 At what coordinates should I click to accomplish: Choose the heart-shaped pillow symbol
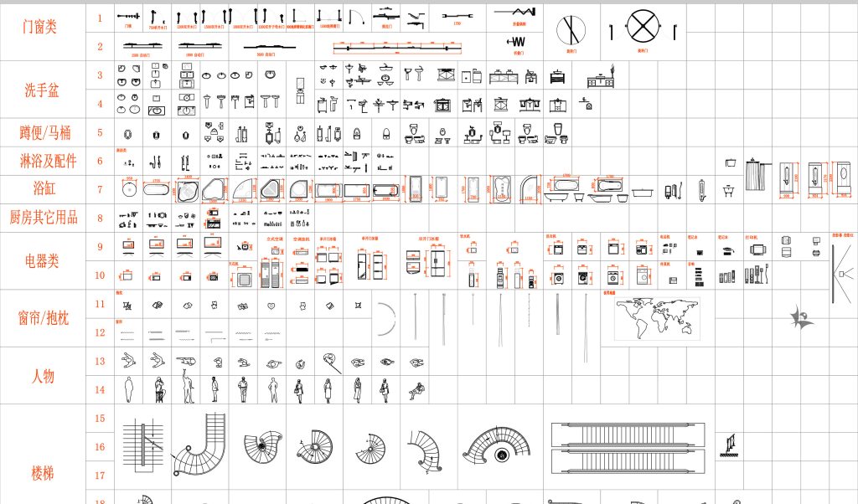click(x=271, y=306)
